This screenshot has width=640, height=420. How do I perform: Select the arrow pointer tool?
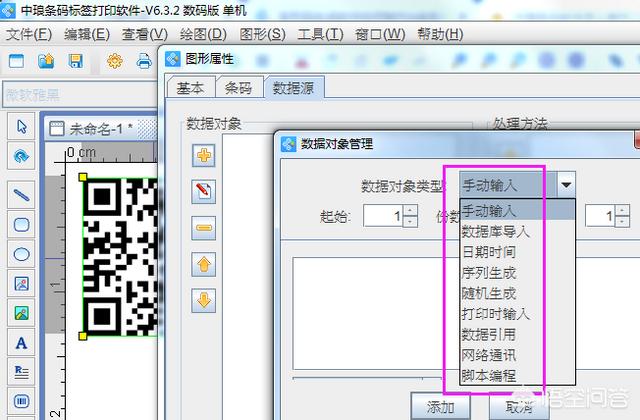point(21,127)
